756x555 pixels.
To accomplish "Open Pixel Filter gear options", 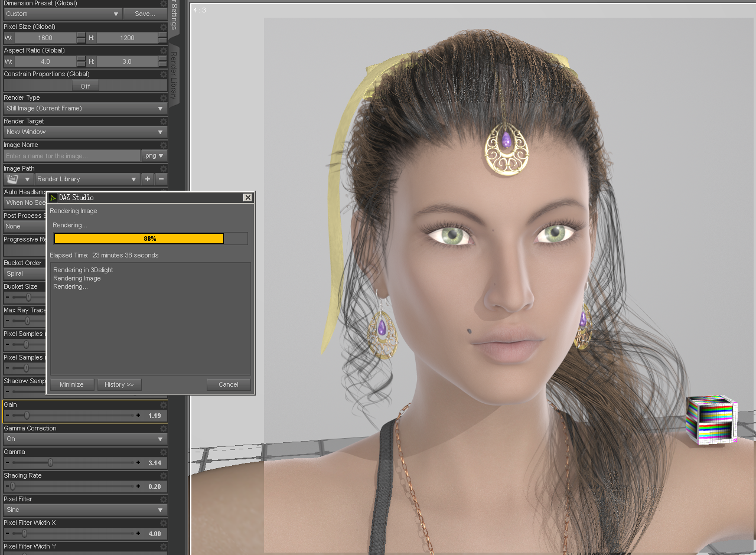I will pos(164,500).
